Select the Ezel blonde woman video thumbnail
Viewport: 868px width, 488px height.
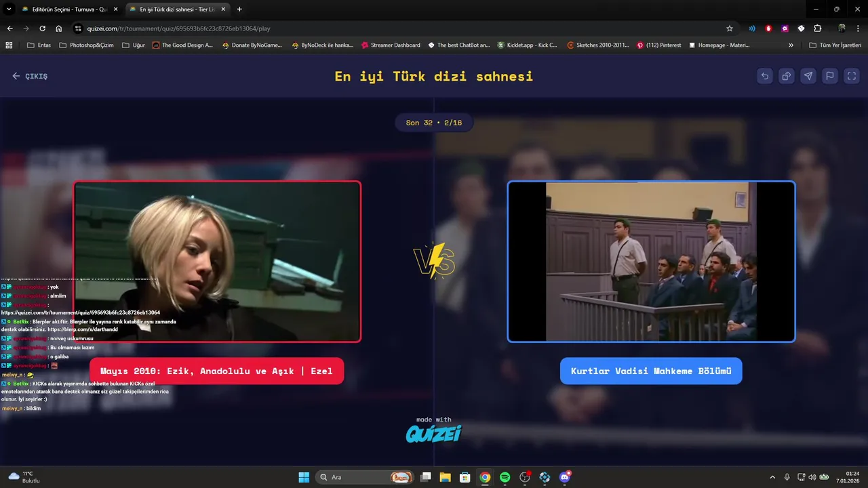tap(217, 262)
